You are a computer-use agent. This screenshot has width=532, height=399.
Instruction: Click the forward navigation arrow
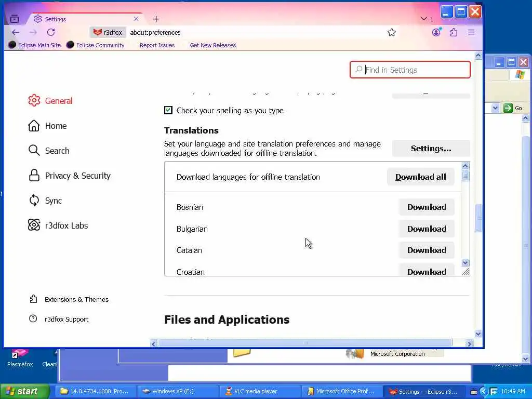(33, 32)
